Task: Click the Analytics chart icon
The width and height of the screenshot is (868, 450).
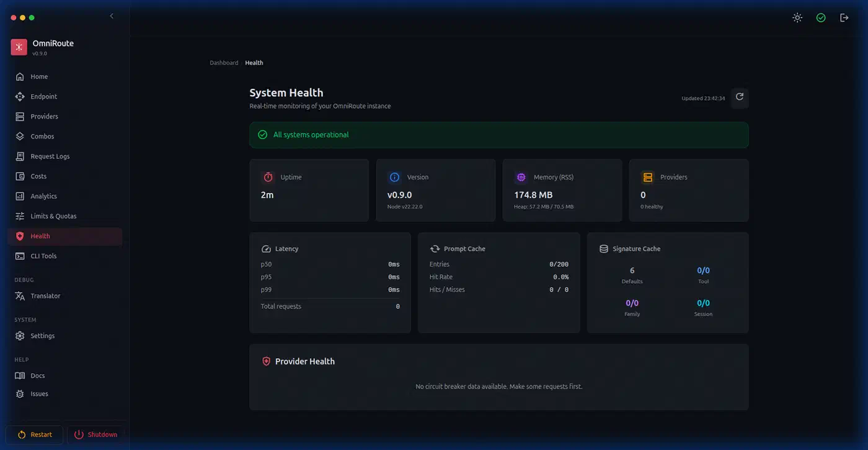Action: 20,196
